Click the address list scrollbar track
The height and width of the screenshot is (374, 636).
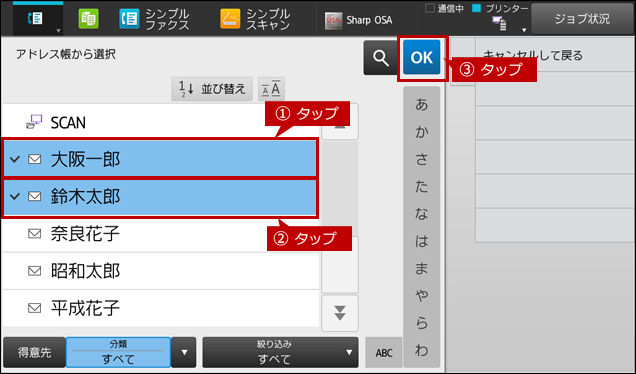click(340, 217)
